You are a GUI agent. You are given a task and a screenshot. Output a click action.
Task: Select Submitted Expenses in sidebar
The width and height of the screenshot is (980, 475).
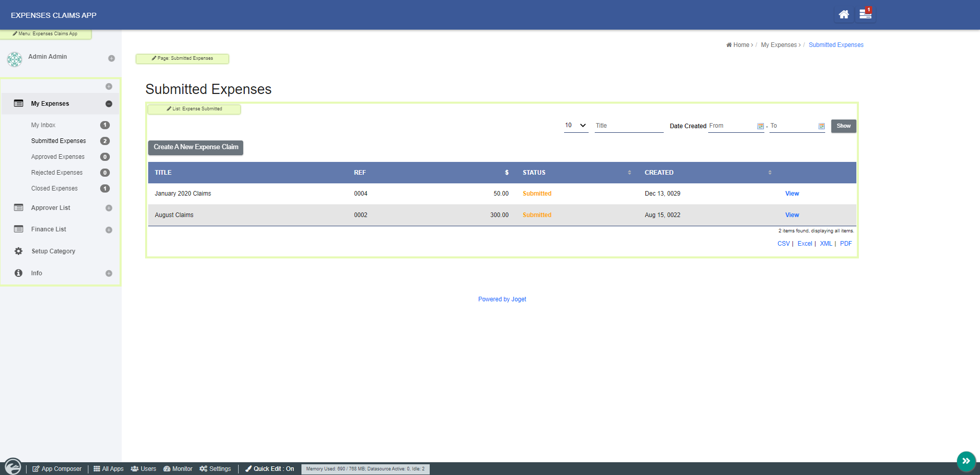[59, 141]
